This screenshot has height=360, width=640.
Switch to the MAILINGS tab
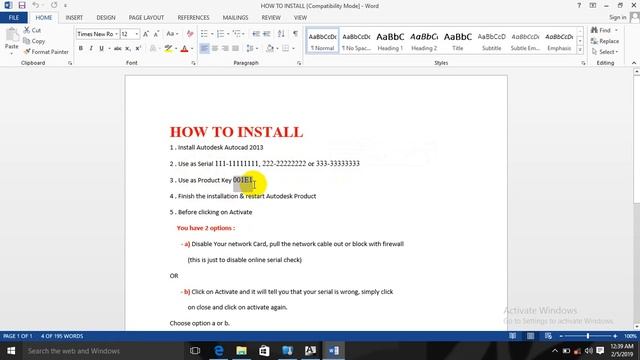point(235,18)
